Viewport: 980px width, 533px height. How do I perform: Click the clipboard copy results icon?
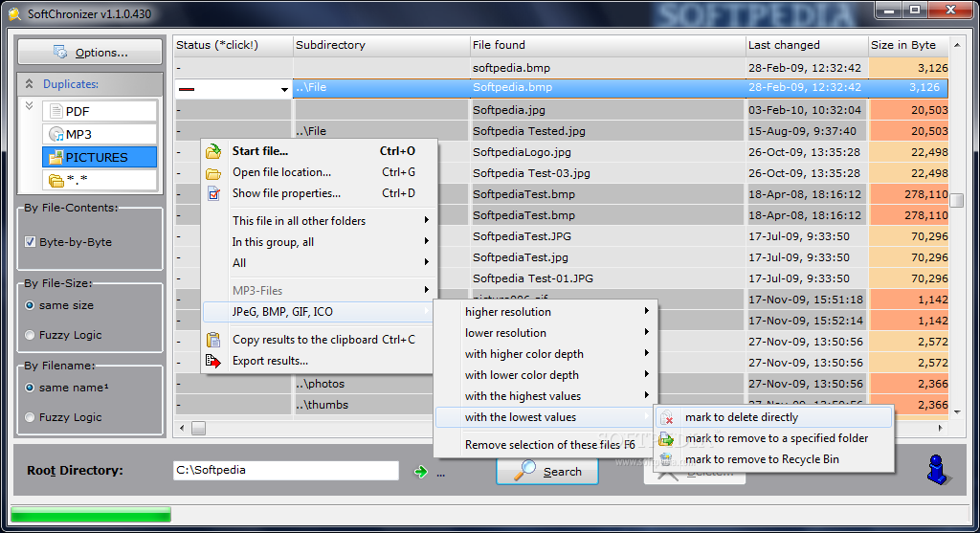[213, 340]
